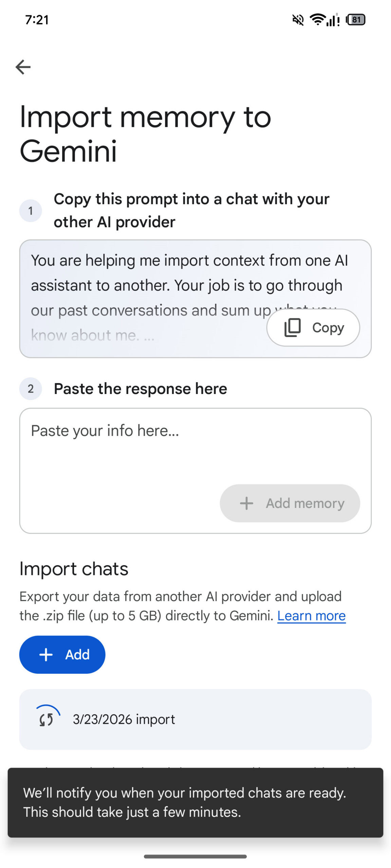Select the 3/23/2026 import entry text

pyautogui.click(x=124, y=719)
